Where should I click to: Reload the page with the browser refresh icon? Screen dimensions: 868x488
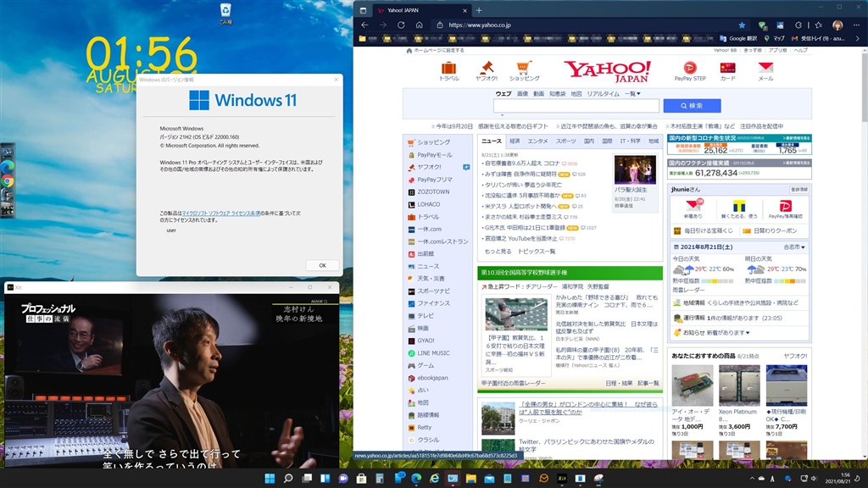pos(401,25)
